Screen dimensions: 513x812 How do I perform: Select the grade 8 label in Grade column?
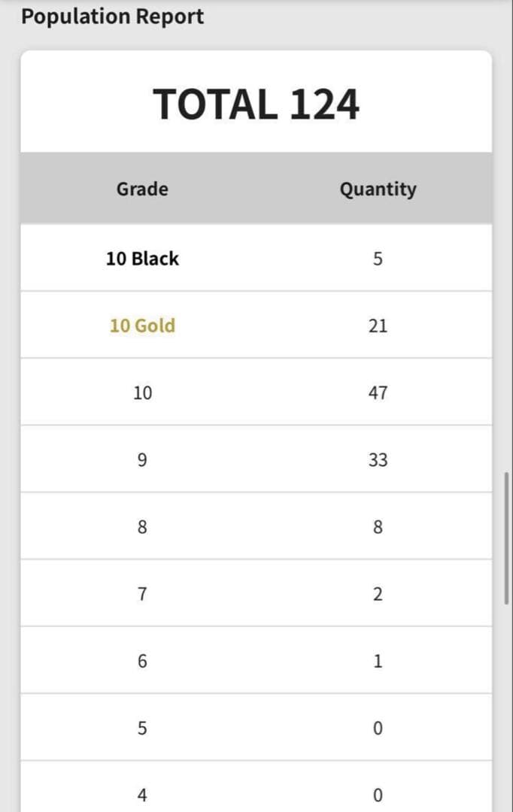pos(142,527)
